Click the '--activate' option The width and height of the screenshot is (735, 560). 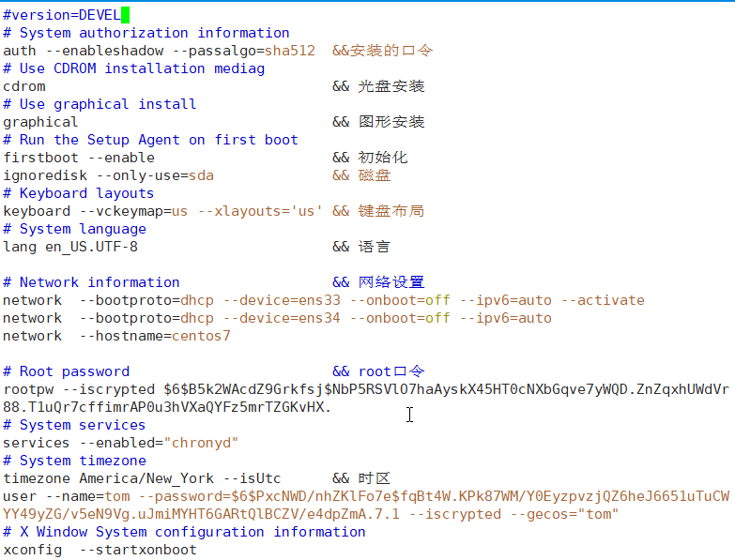pyautogui.click(x=604, y=299)
